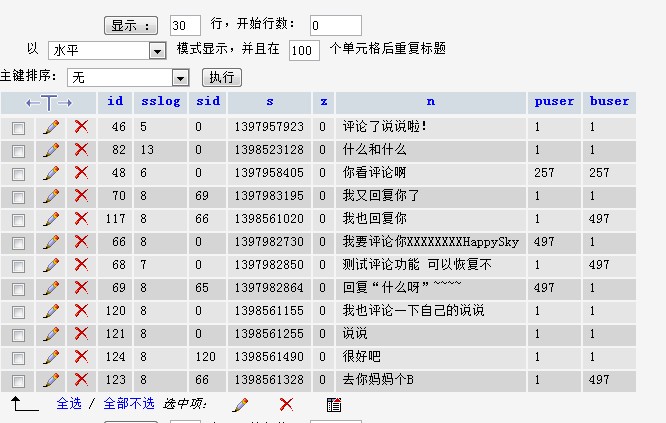
Task: Sort by the sslog column header
Action: tap(161, 102)
